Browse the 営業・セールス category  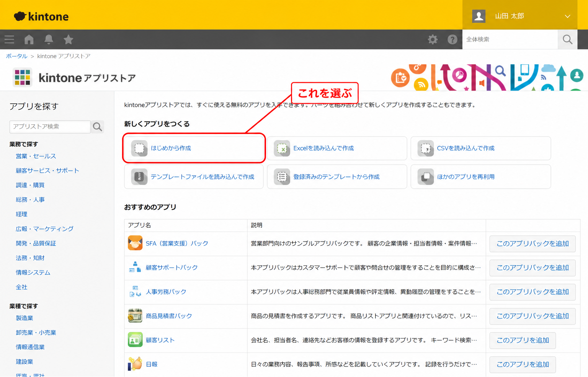tap(36, 156)
